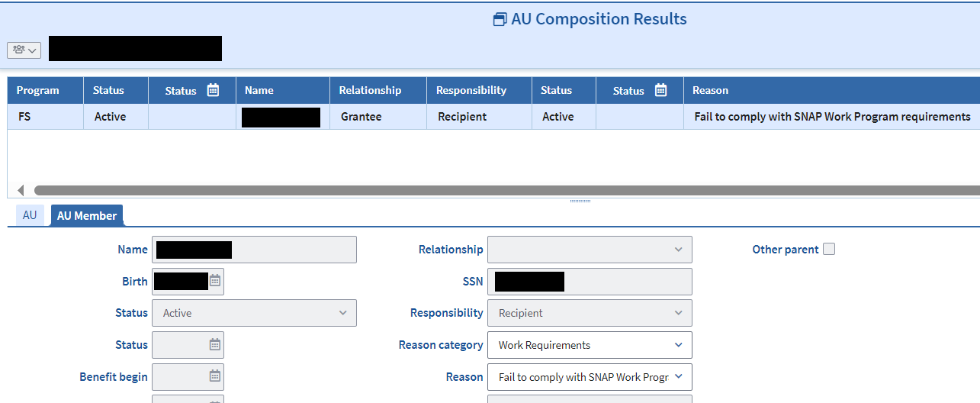Open the people group selector dropdown
This screenshot has height=403, width=980.
point(24,50)
